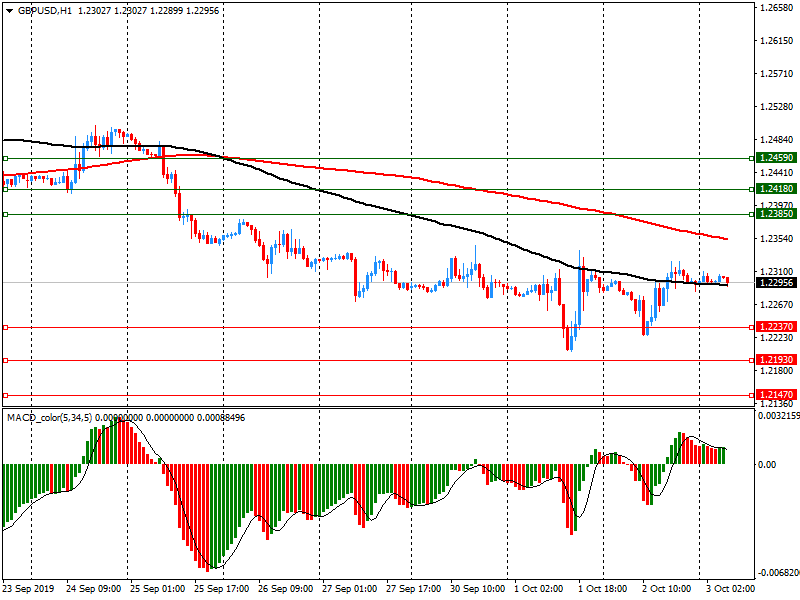The height and width of the screenshot is (600, 800).
Task: Click left-end handle of the 1.21470 red line
Action: click(6, 395)
